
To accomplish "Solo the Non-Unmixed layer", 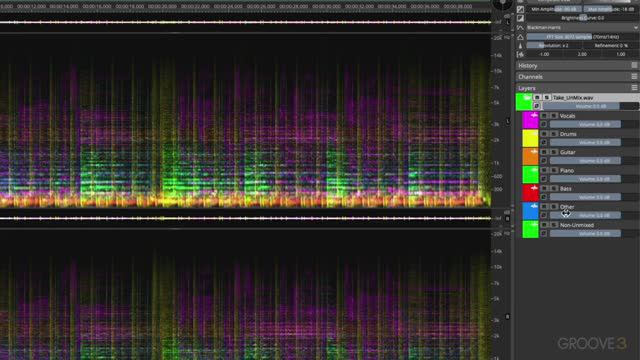I will tap(553, 225).
